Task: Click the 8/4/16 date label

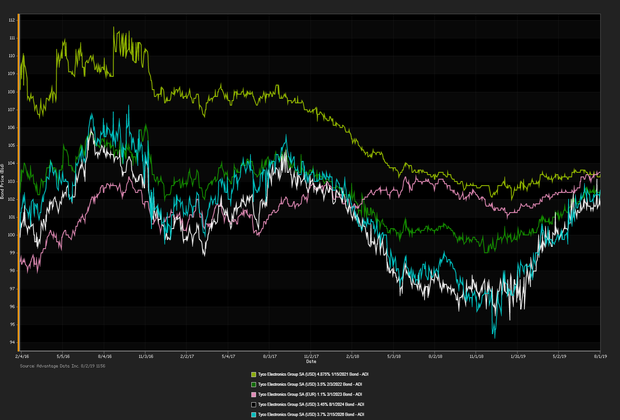Action: pos(104,356)
